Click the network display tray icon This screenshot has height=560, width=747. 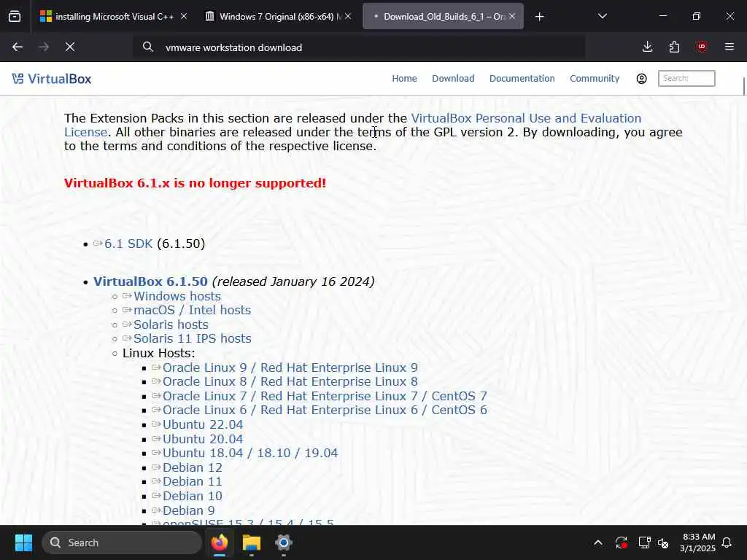coord(644,542)
